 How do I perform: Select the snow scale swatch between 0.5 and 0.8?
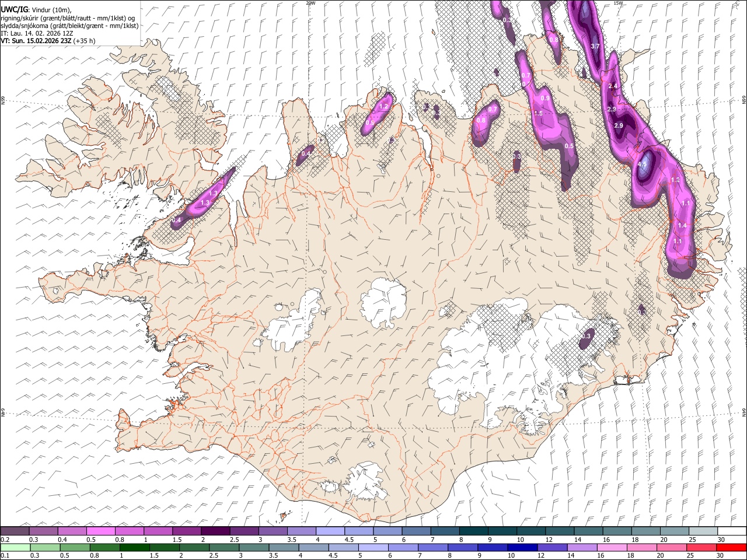coord(100,531)
